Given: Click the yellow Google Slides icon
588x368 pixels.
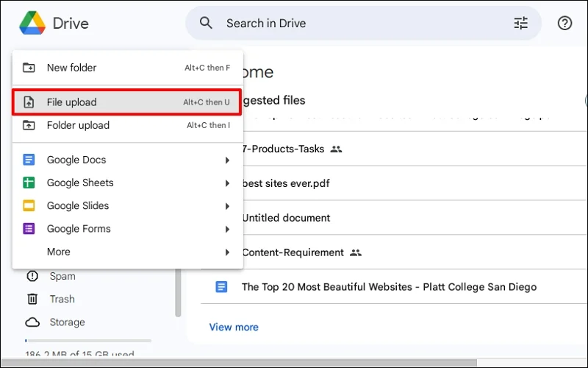Looking at the screenshot, I should click(x=29, y=206).
